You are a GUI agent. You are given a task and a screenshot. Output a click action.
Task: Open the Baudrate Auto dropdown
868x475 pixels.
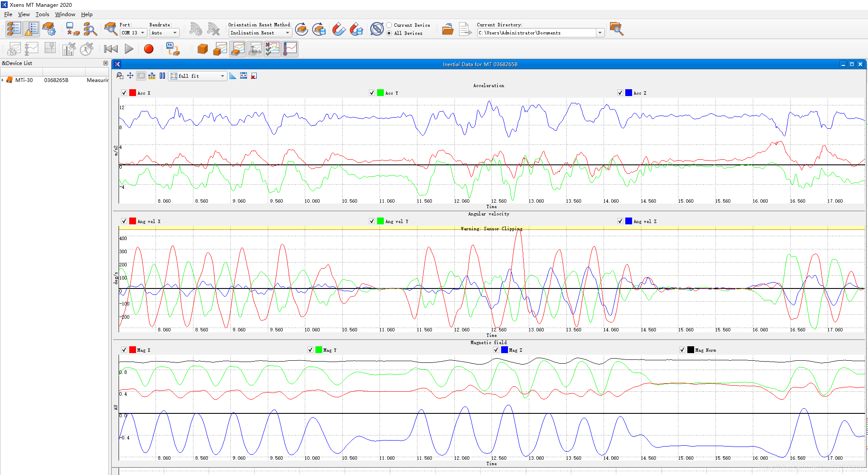point(165,33)
